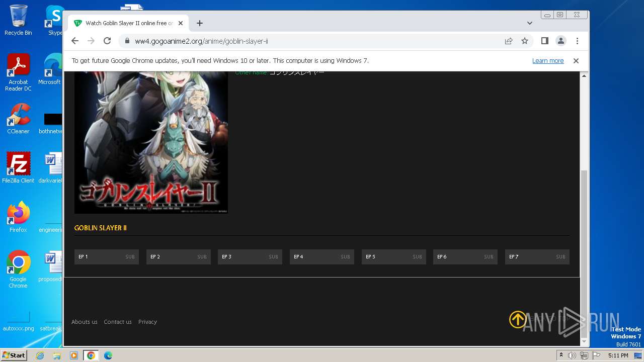644x362 pixels.
Task: Open the 5:11 PM system clock
Action: pos(618,355)
